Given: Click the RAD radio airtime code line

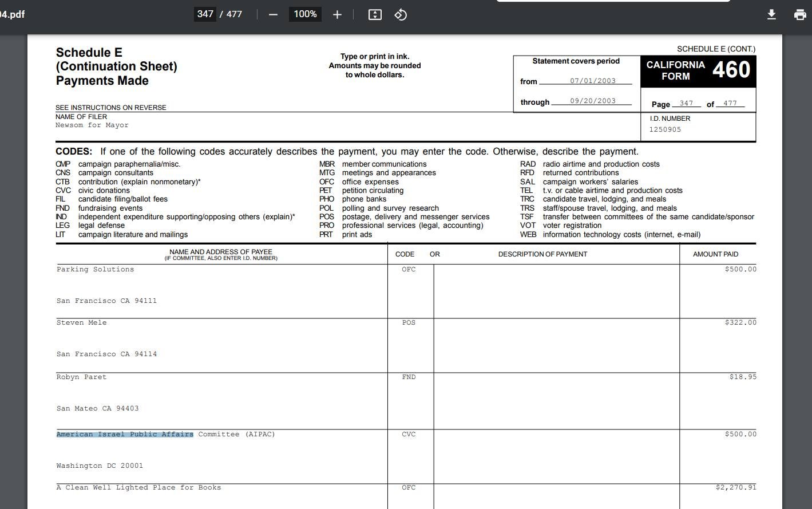Looking at the screenshot, I should point(589,164).
